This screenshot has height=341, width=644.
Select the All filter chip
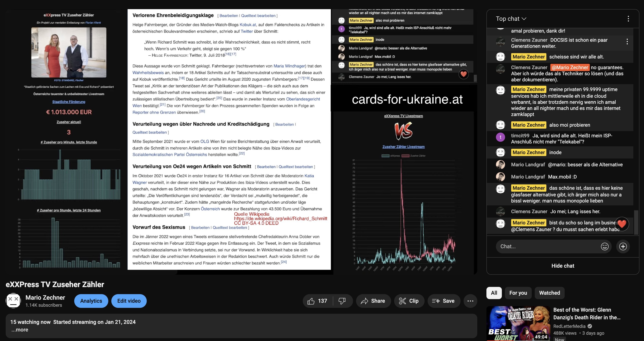494,293
